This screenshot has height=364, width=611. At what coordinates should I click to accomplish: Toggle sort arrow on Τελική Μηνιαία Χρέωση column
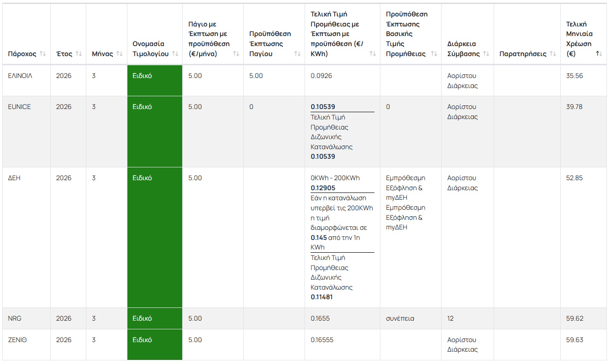tap(599, 54)
